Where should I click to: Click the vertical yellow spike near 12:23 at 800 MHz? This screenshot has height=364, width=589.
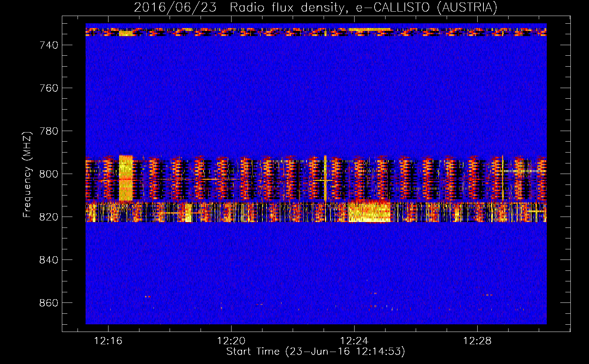325,178
